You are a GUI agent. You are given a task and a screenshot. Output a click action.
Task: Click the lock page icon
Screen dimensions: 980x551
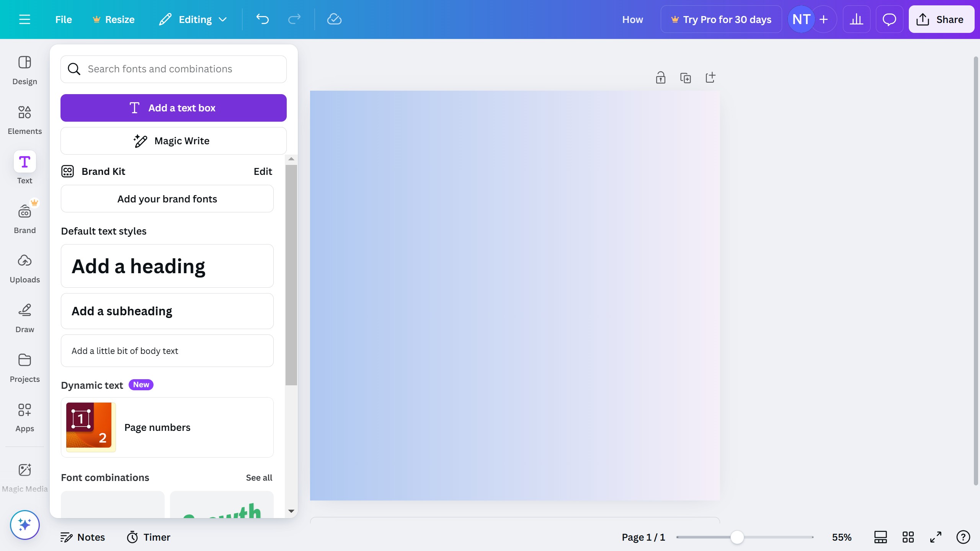[660, 78]
